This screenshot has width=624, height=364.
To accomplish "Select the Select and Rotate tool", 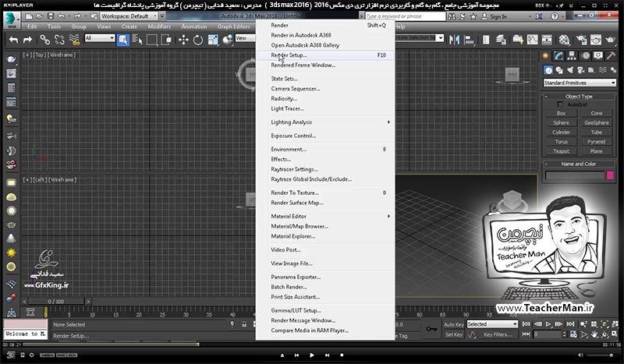I will click(x=198, y=40).
